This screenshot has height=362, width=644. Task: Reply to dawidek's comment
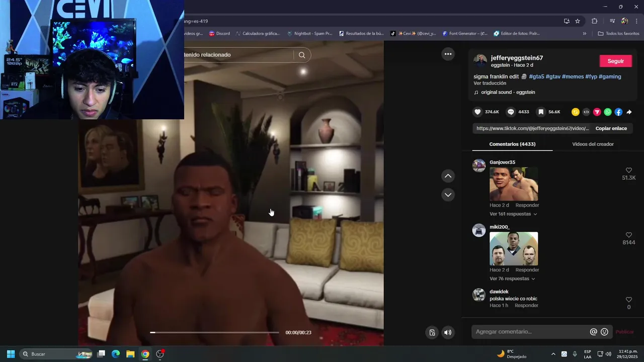pos(526,306)
